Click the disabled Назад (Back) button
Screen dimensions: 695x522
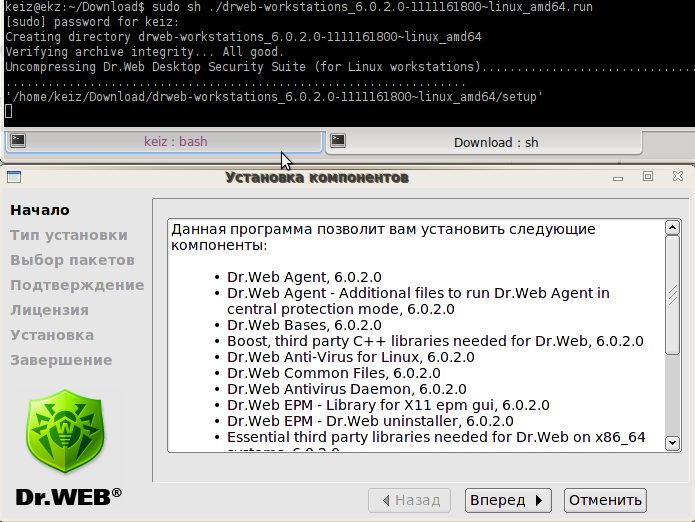point(409,500)
